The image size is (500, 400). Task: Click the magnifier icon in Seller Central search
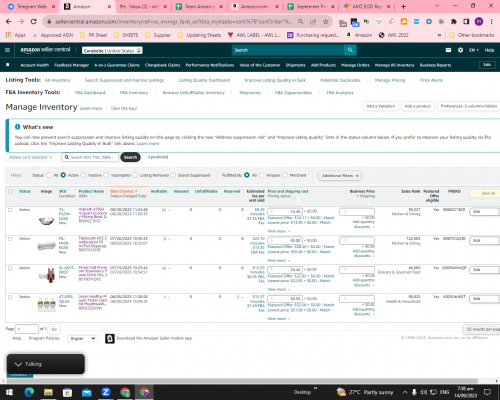(350, 50)
